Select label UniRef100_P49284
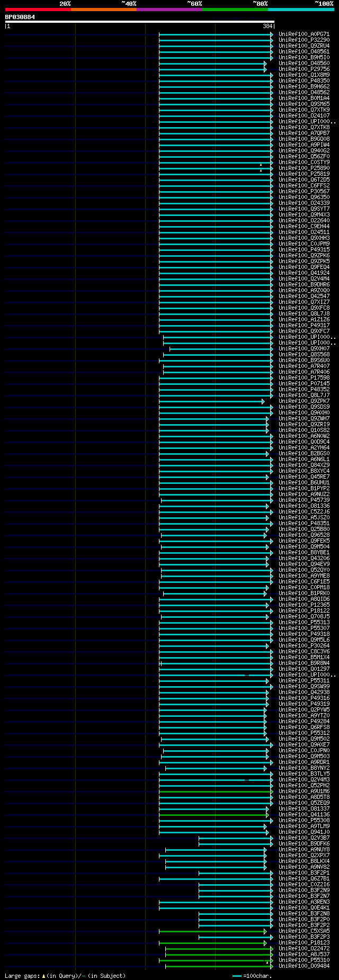 304,721
